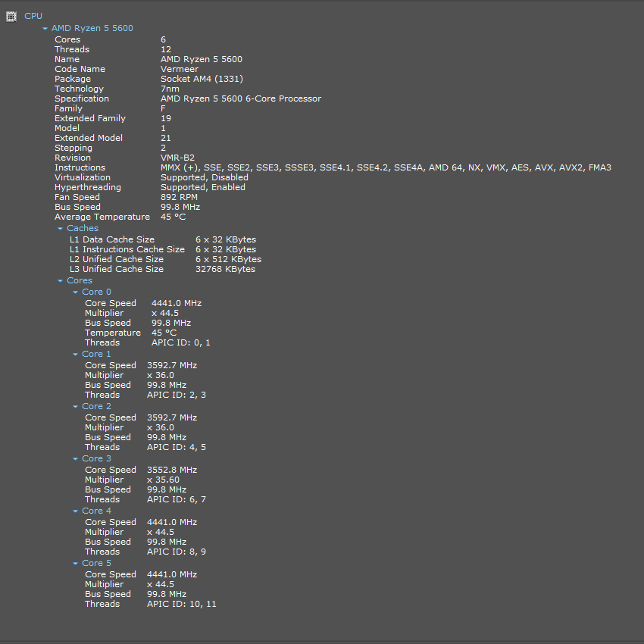
Task: Collapse the Core 0 arrow
Action: pos(75,292)
